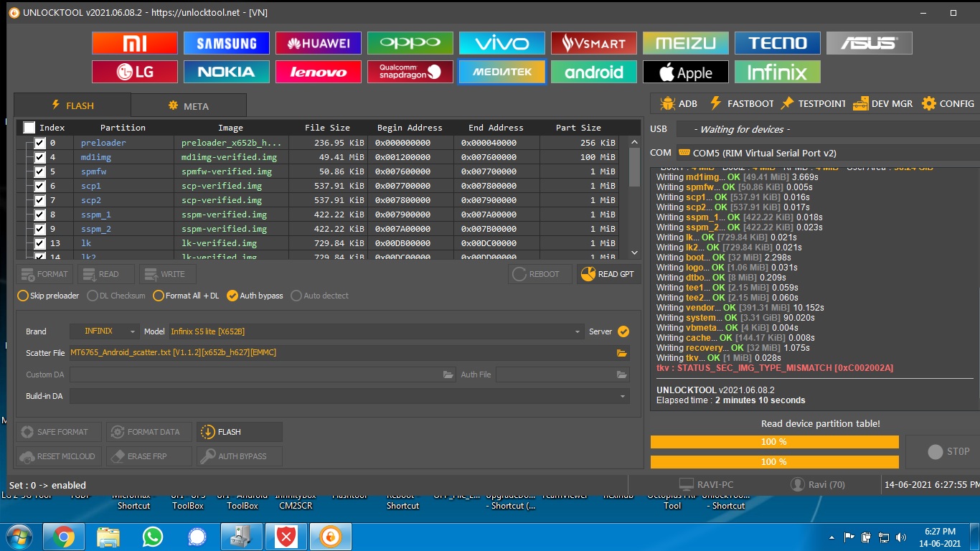Open the Model dropdown Infinix S5 lite

coord(375,331)
